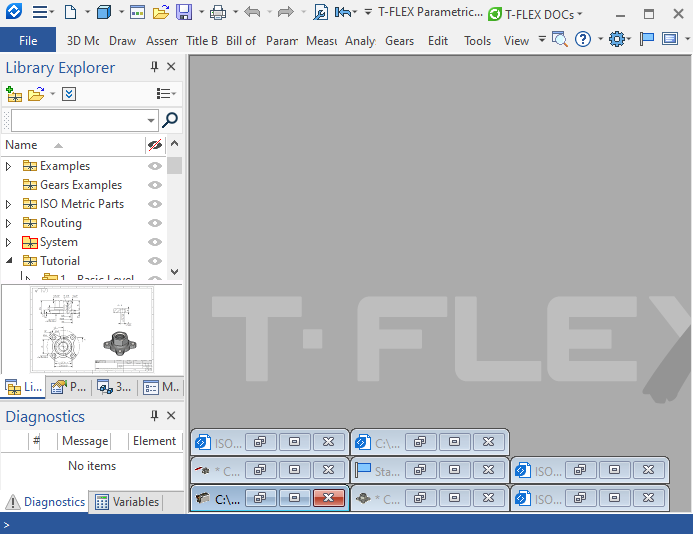The height and width of the screenshot is (534, 693).
Task: Toggle visibility eye for Examples library
Action: pos(155,166)
